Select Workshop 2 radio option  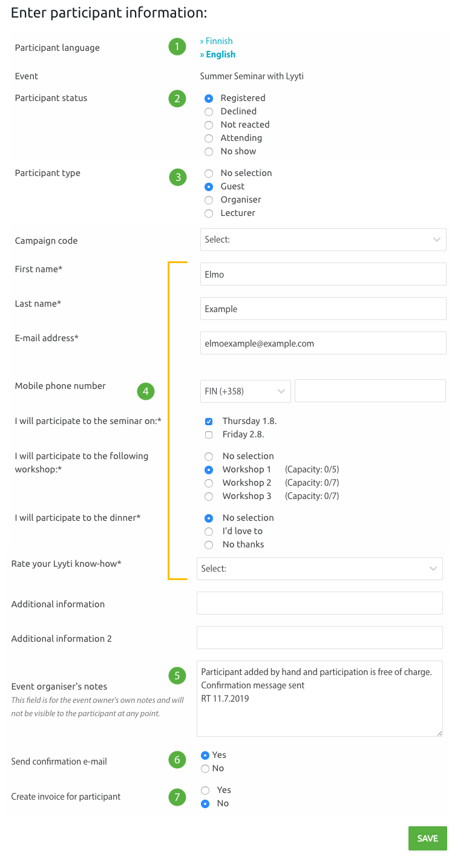coord(209,483)
